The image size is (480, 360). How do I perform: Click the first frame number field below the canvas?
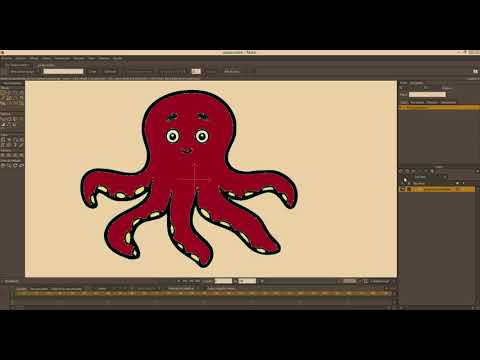223,281
